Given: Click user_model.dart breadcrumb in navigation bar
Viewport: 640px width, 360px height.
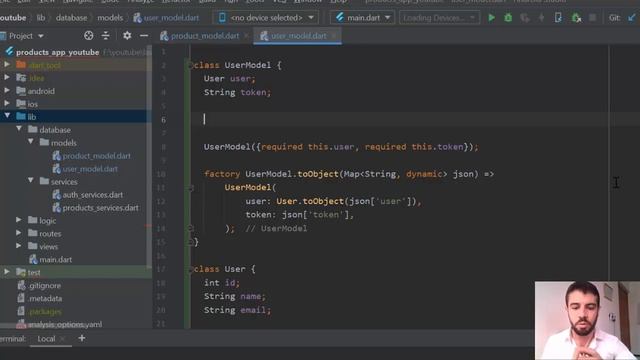Looking at the screenshot, I should point(167,18).
